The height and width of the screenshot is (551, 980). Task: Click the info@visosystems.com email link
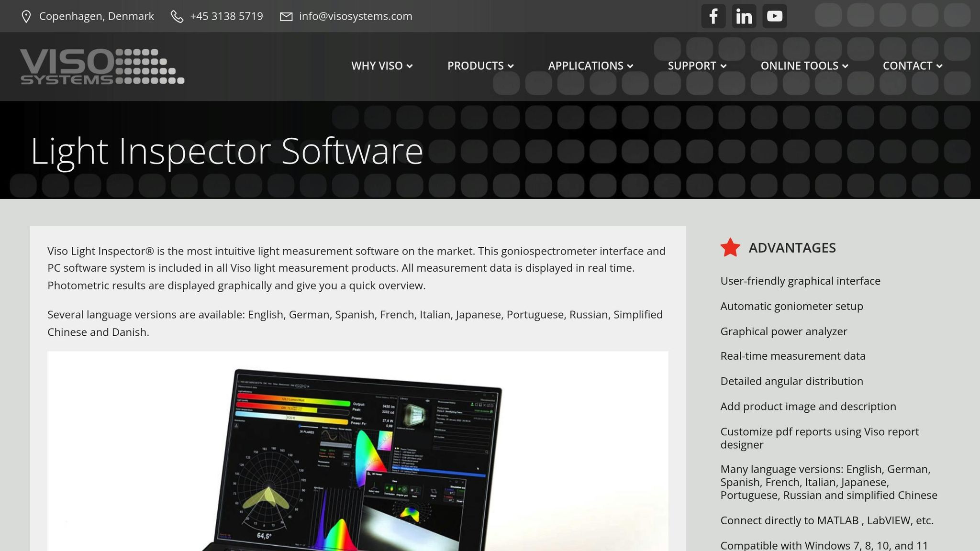[x=355, y=16]
